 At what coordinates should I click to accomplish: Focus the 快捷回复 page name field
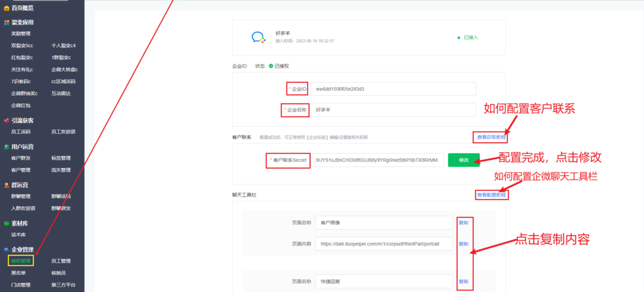tap(384, 281)
